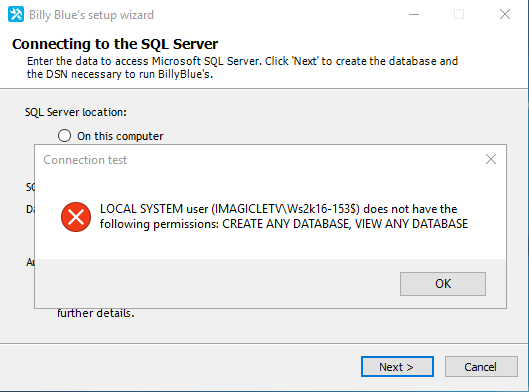The height and width of the screenshot is (392, 529).
Task: Click the gray footer area beside OK
Action: click(x=216, y=283)
